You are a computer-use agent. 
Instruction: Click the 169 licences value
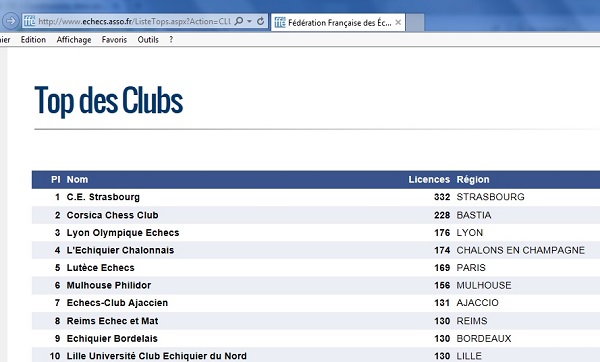[442, 268]
